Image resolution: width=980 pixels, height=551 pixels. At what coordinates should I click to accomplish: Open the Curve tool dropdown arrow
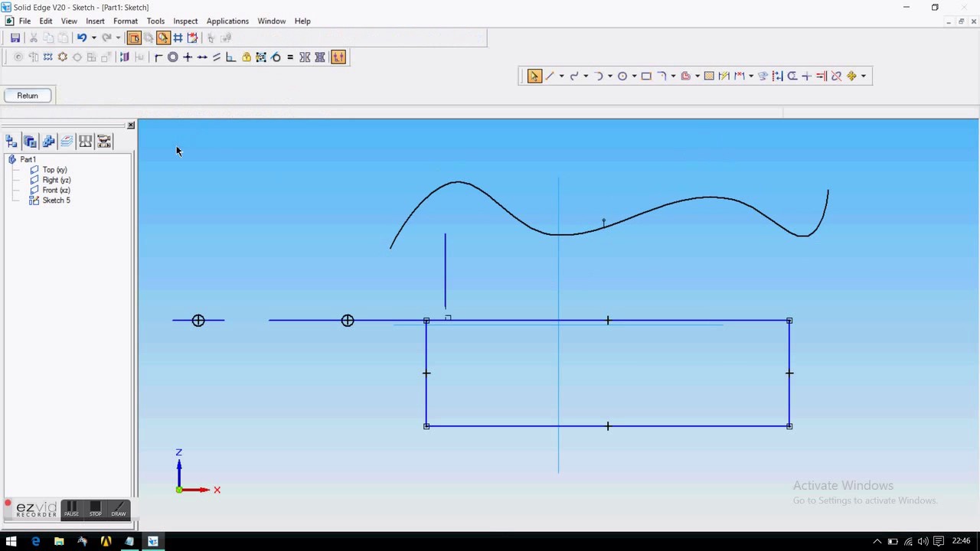click(586, 76)
